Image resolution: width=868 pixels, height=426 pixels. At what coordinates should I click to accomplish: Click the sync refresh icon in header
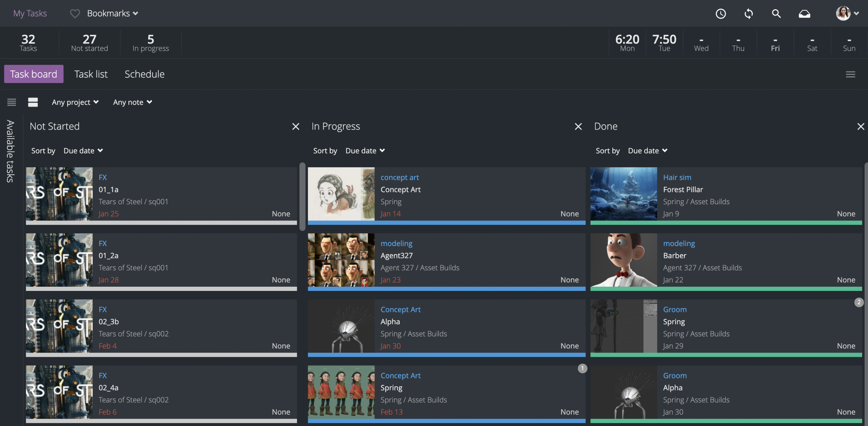[x=748, y=13]
